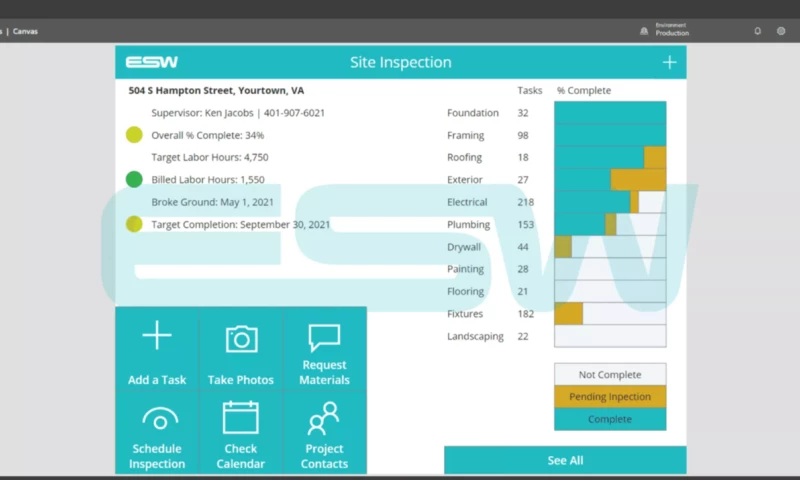Click Supervisor: Ken Jacobs line

(x=238, y=113)
